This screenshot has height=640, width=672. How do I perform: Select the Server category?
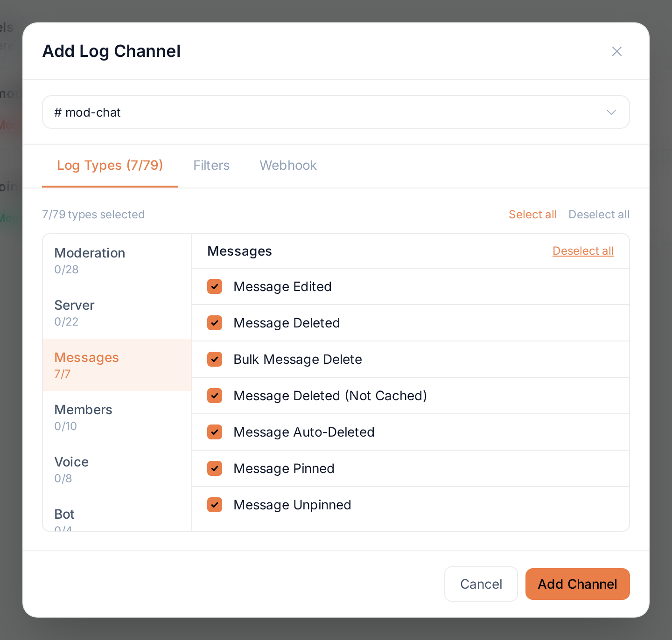pos(117,313)
